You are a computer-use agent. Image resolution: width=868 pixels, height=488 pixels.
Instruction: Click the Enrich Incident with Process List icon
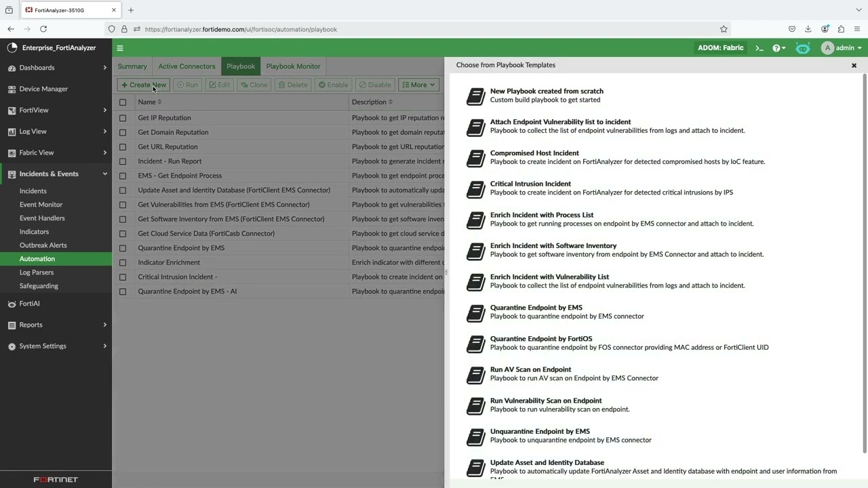point(476,220)
